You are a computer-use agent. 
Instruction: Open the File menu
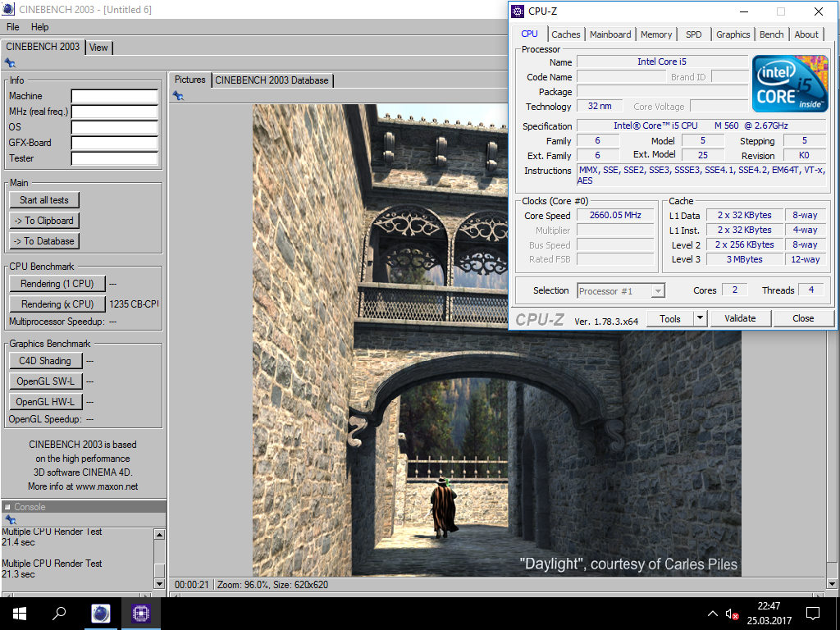tap(13, 27)
